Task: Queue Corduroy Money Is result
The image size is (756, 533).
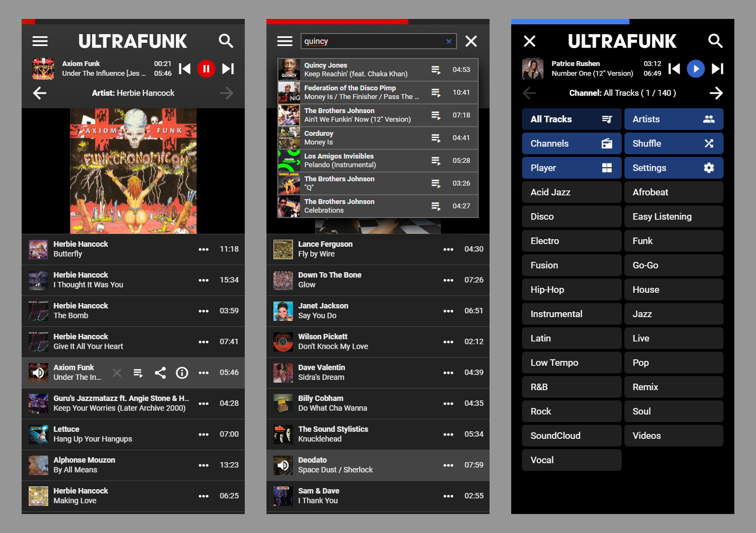Action: coord(436,138)
